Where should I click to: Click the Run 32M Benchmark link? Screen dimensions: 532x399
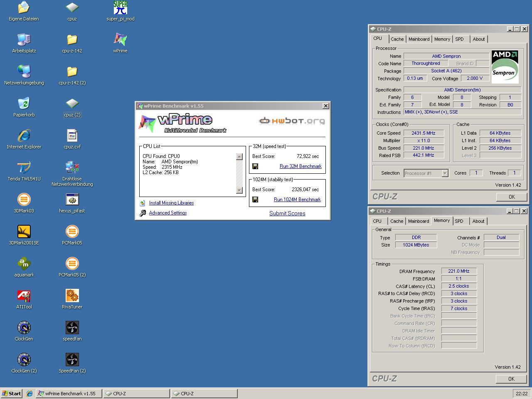pyautogui.click(x=300, y=166)
